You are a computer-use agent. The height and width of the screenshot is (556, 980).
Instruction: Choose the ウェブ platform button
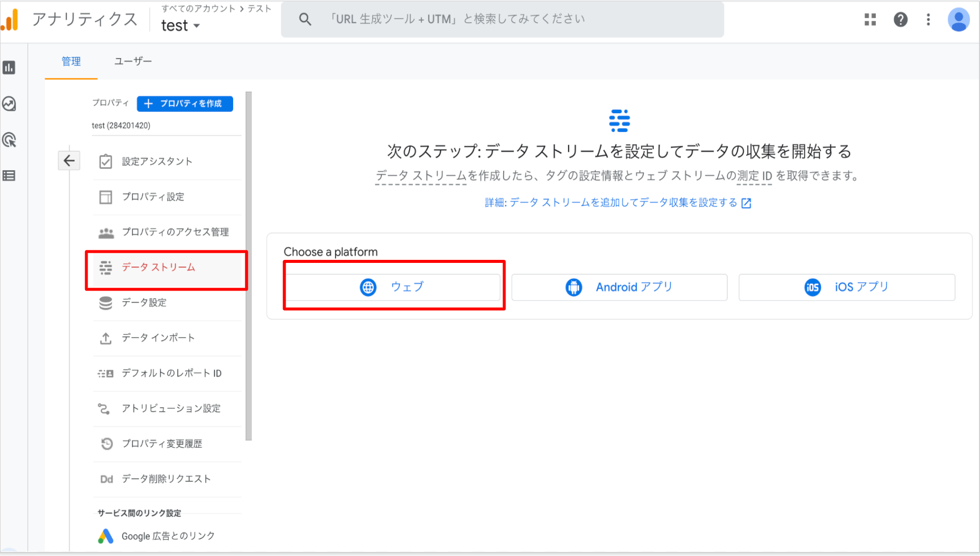393,287
